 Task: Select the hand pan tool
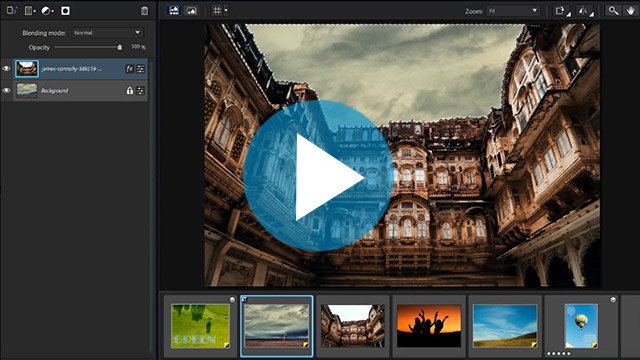(x=631, y=11)
